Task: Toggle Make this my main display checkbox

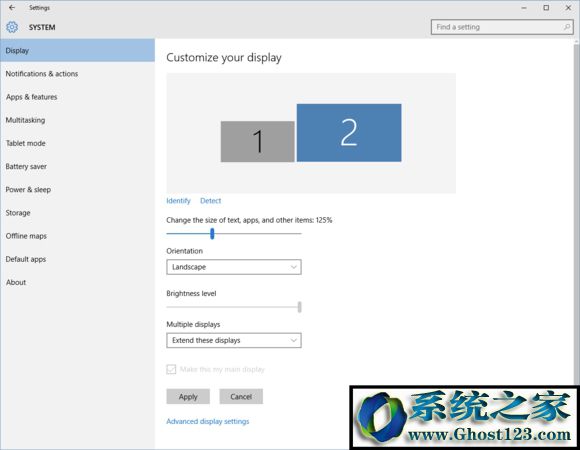Action: pos(171,369)
